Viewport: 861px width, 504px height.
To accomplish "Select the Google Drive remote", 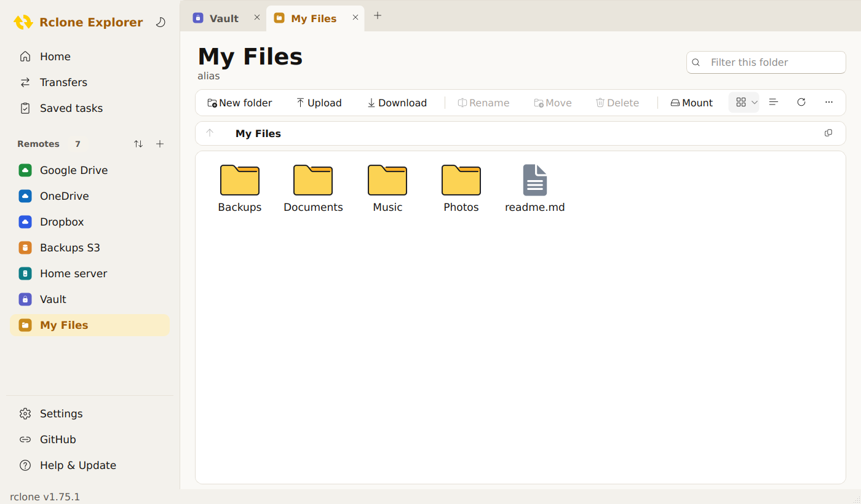I will pyautogui.click(x=90, y=170).
